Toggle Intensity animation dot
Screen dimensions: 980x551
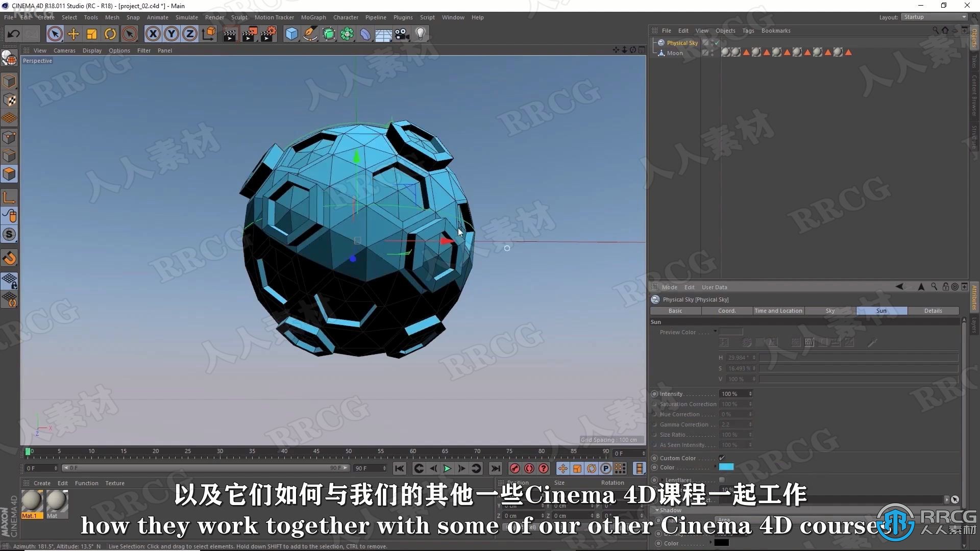pos(654,394)
